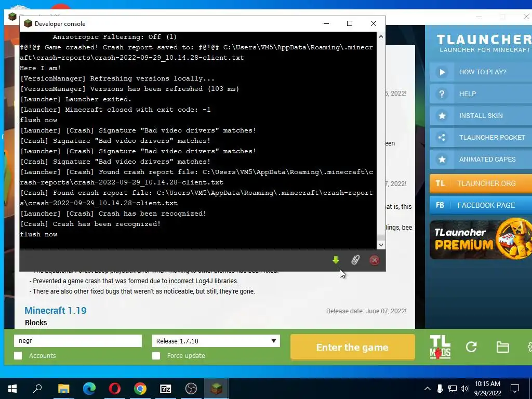Open the FACEBOOK PAGE link
Screen dimensions: 532x399
point(481,205)
